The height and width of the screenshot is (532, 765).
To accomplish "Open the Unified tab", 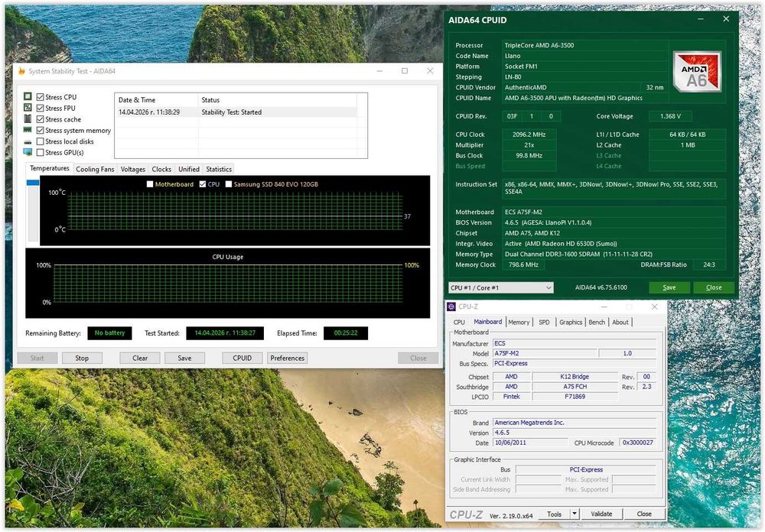I will [x=189, y=169].
